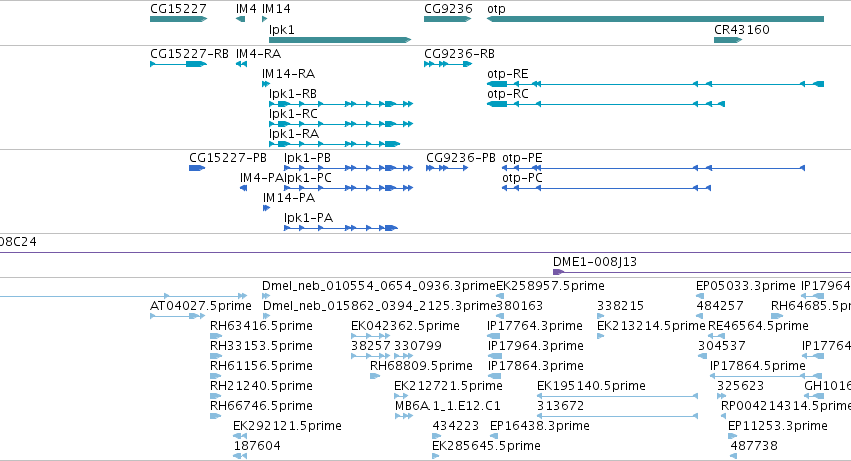Open BAC clone DME1-008J13
This screenshot has height=461, width=851.
[x=595, y=262]
